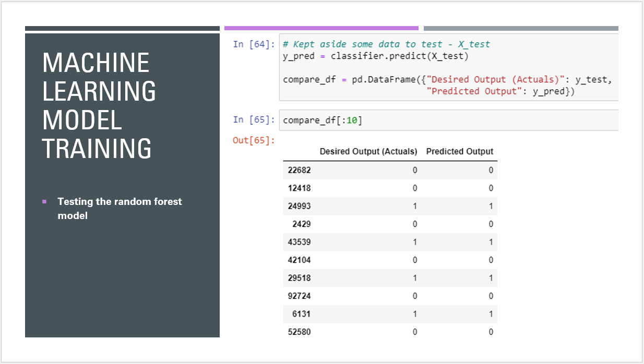Click the 'Desired Output (Actuals)' column header

coord(368,151)
